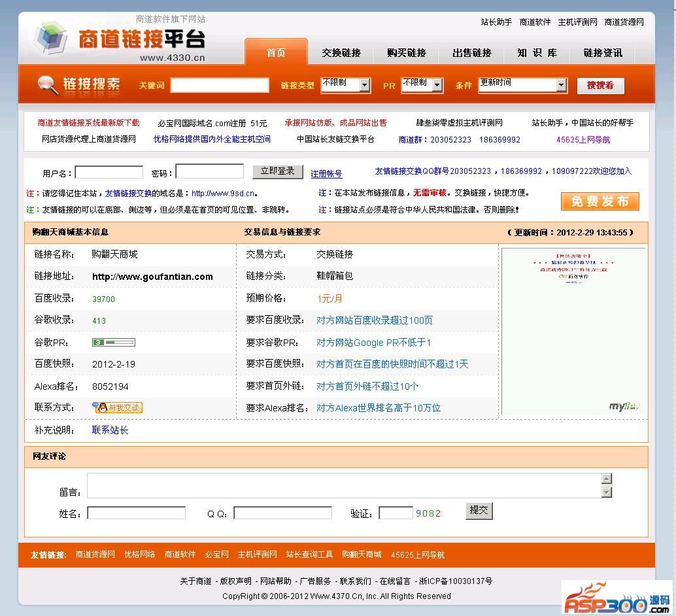
Task: Open the 版权声明 footer link
Action: click(236, 581)
